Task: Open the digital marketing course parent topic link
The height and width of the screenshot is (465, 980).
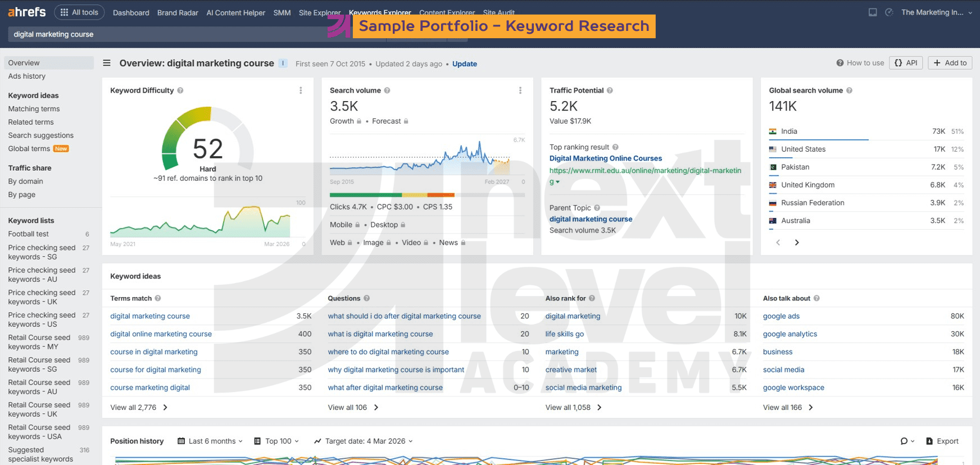Action: point(591,219)
